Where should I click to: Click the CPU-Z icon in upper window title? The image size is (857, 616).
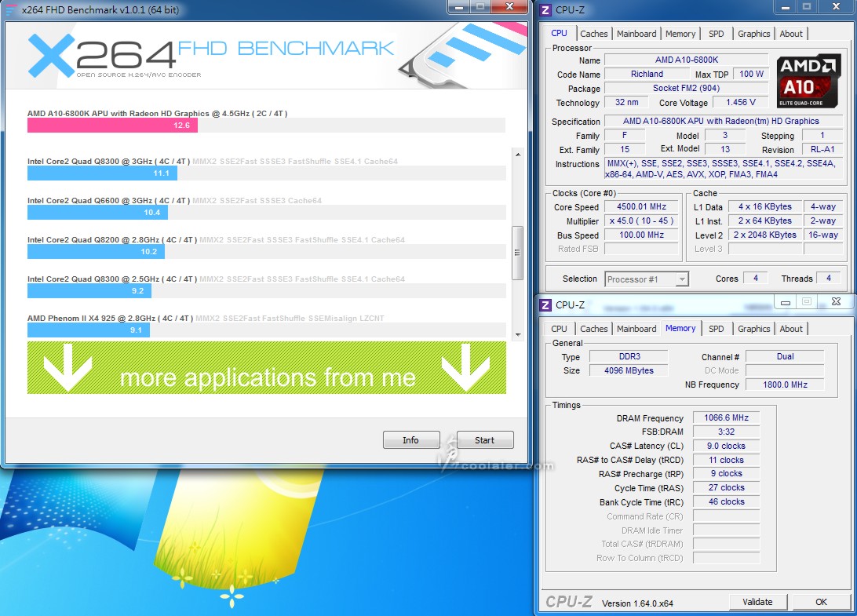[x=545, y=10]
